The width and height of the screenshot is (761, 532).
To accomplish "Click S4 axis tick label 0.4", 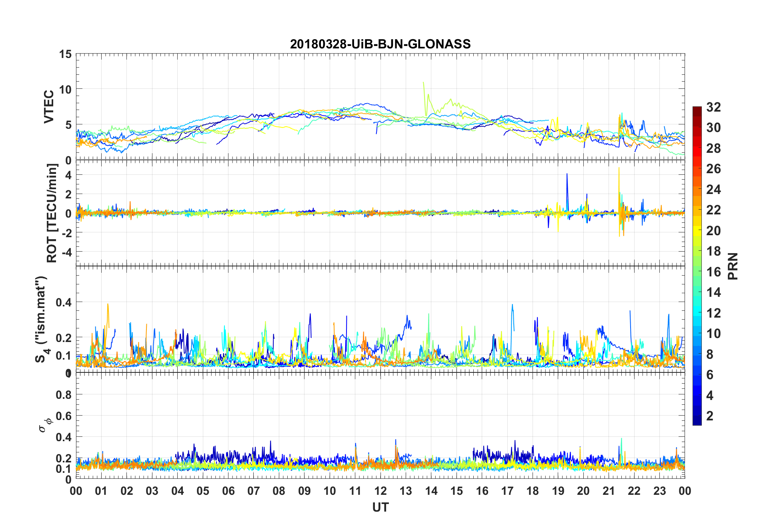I will tap(64, 302).
